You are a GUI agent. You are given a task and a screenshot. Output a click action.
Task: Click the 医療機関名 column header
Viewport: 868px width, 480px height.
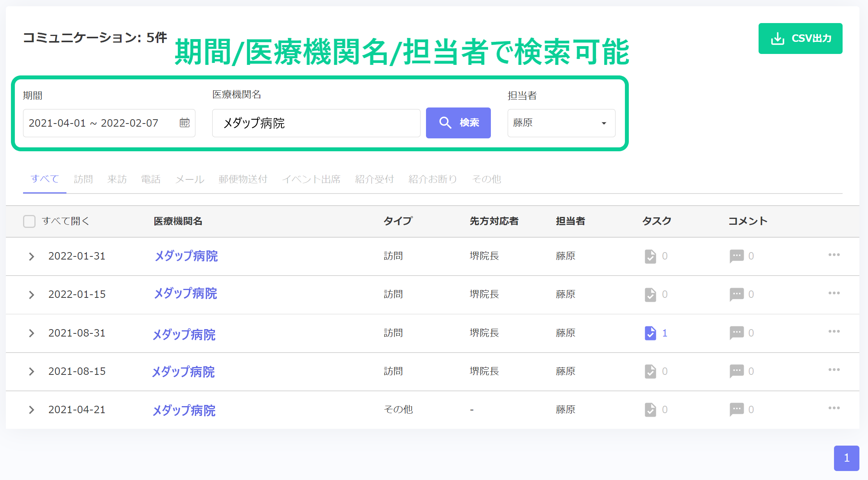[x=178, y=221]
